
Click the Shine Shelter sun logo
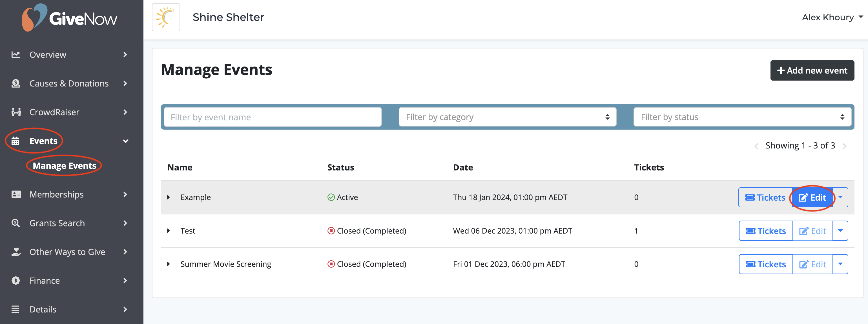click(166, 17)
